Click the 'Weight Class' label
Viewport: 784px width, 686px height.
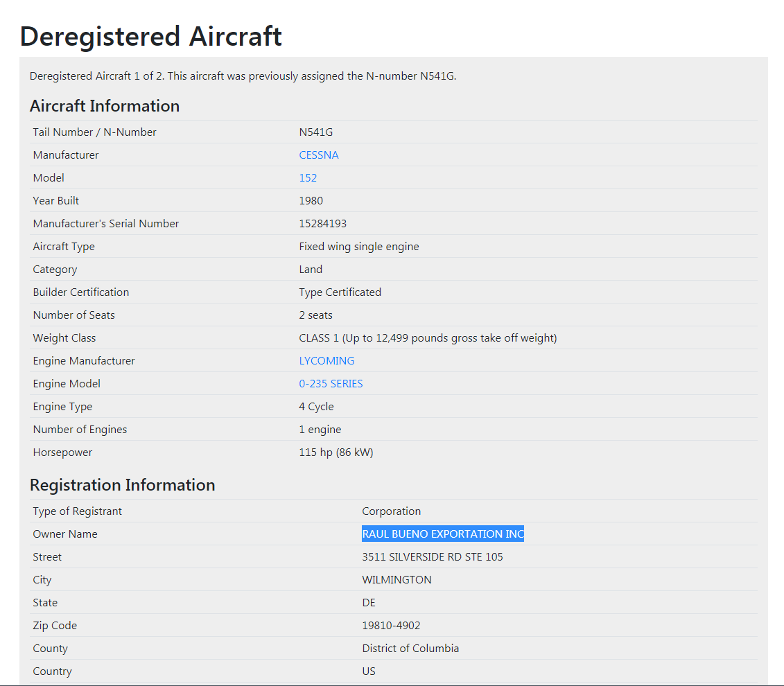click(x=64, y=338)
